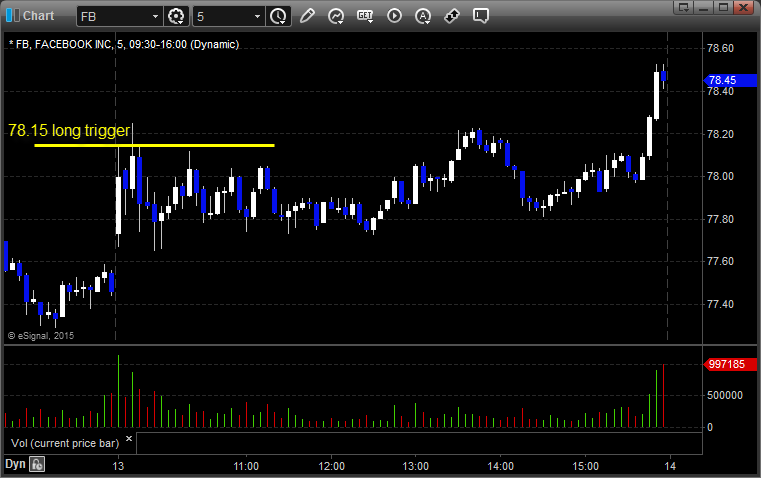Click the interval field showing 5

(223, 16)
